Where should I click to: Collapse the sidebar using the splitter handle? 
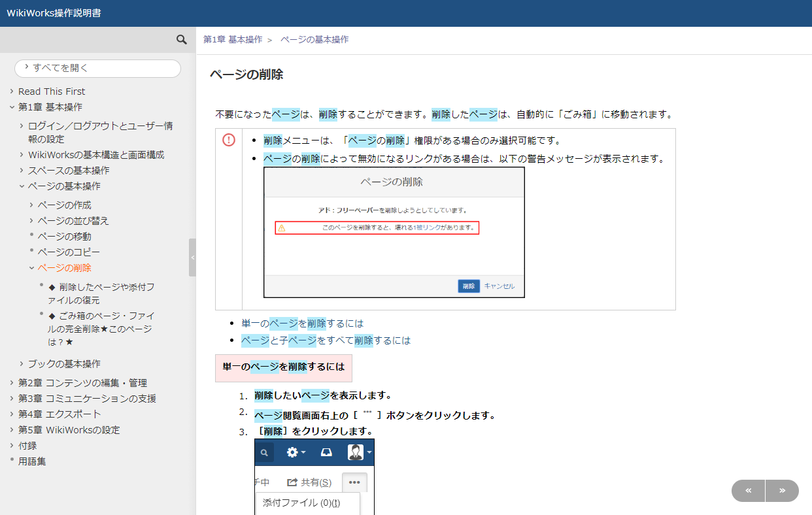[192, 257]
